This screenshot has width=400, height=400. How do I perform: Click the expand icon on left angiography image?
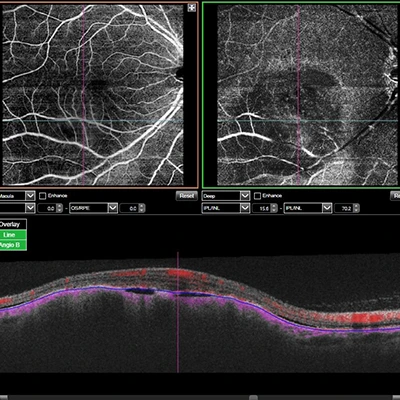pyautogui.click(x=192, y=8)
